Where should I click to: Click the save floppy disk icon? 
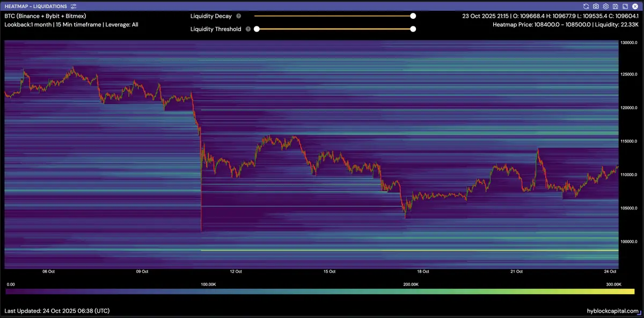coord(615,6)
